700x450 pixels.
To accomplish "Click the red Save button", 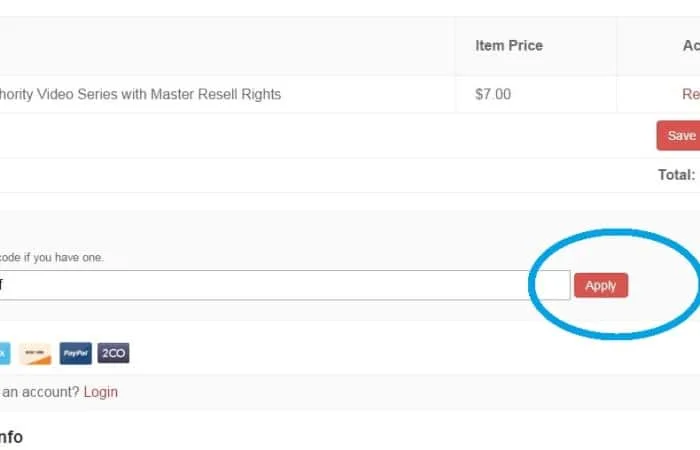I will (679, 135).
